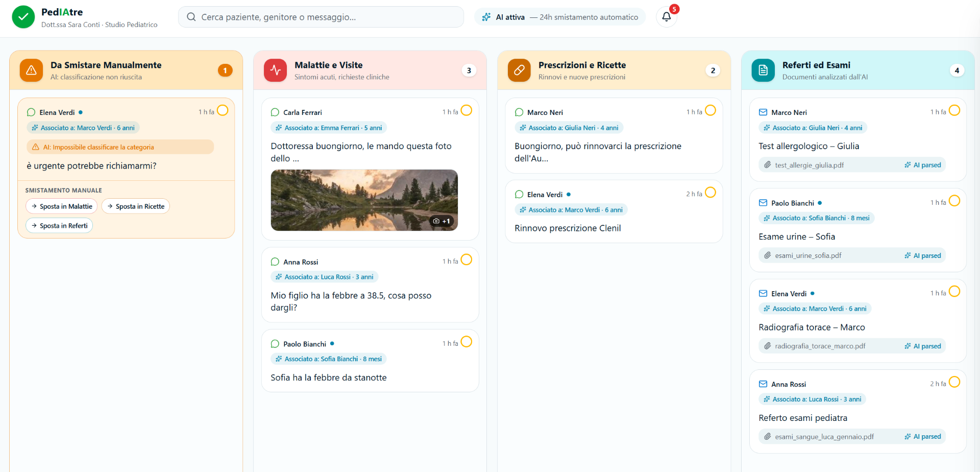Toggle completion circle on Referto esami pediatra card
This screenshot has height=472, width=980.
click(954, 382)
